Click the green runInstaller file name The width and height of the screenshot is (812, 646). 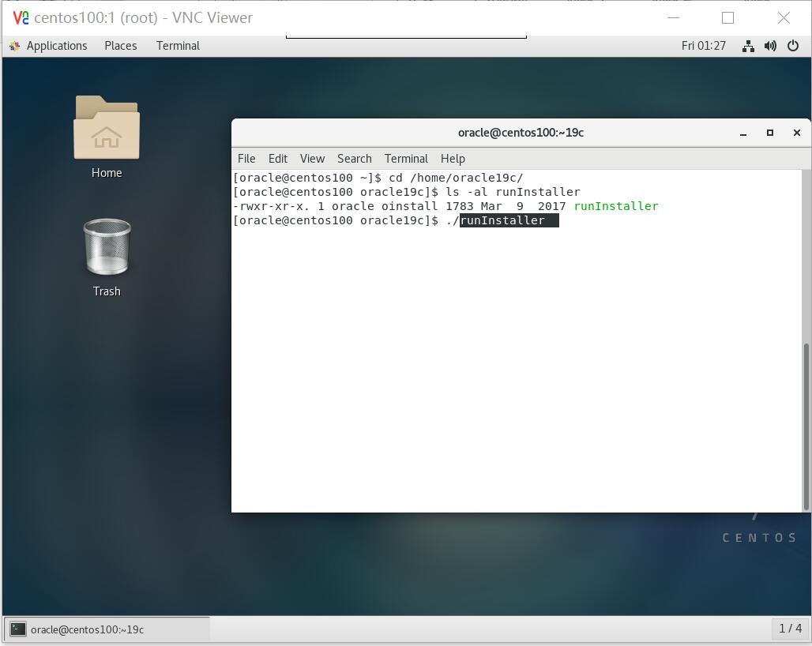(x=616, y=206)
